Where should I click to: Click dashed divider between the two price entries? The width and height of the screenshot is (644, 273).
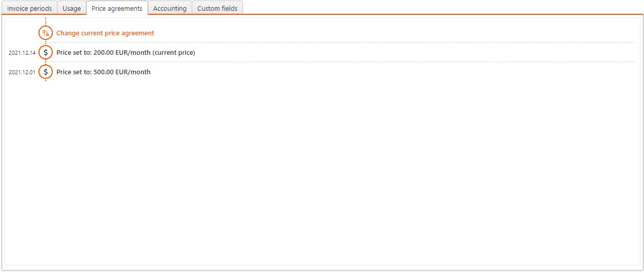338,62
